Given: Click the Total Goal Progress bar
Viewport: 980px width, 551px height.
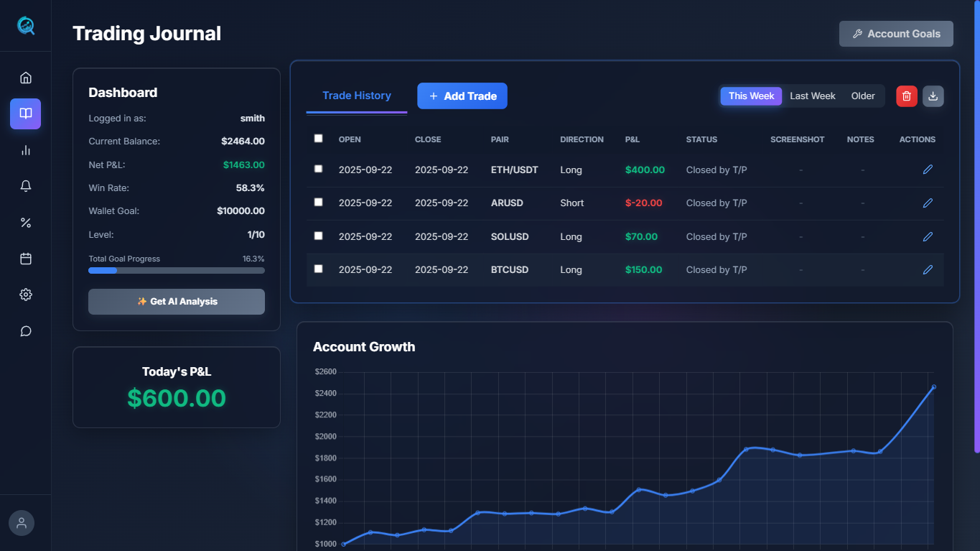Looking at the screenshot, I should coord(177,271).
